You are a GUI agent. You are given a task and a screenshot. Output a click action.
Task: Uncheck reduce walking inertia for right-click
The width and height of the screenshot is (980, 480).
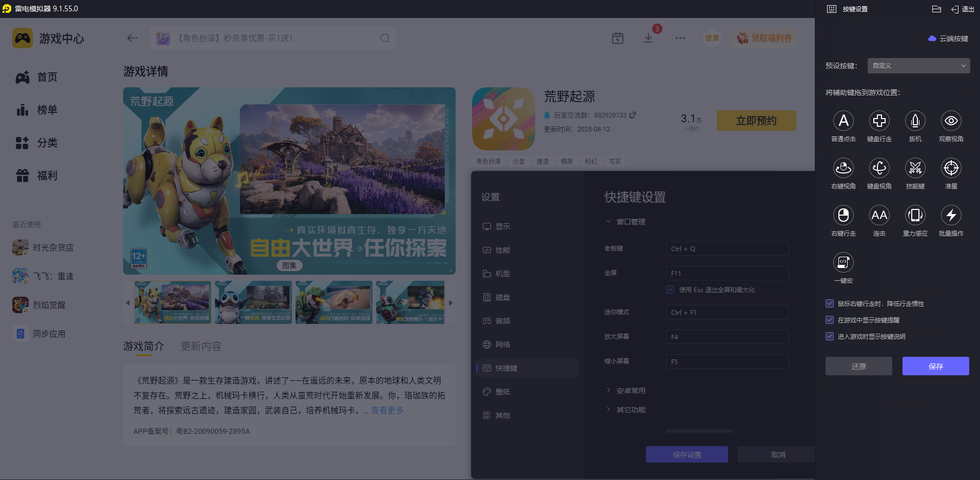[830, 303]
